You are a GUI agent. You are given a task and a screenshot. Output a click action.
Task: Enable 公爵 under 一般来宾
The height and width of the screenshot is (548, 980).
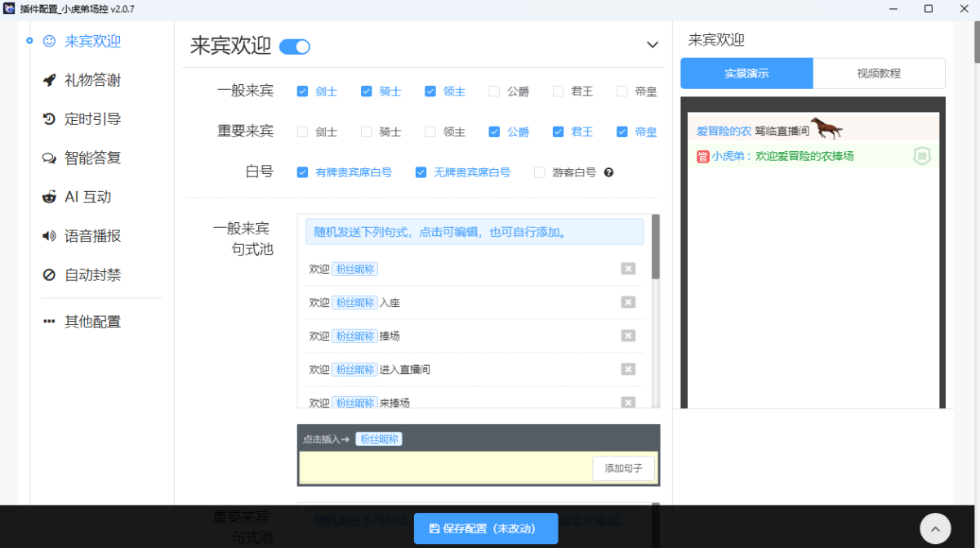tap(493, 91)
